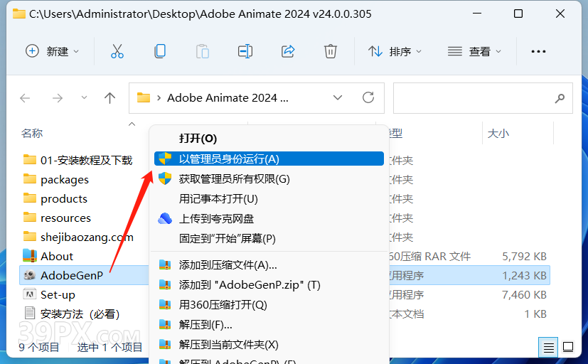Sort by the 名称 column header

click(32, 134)
